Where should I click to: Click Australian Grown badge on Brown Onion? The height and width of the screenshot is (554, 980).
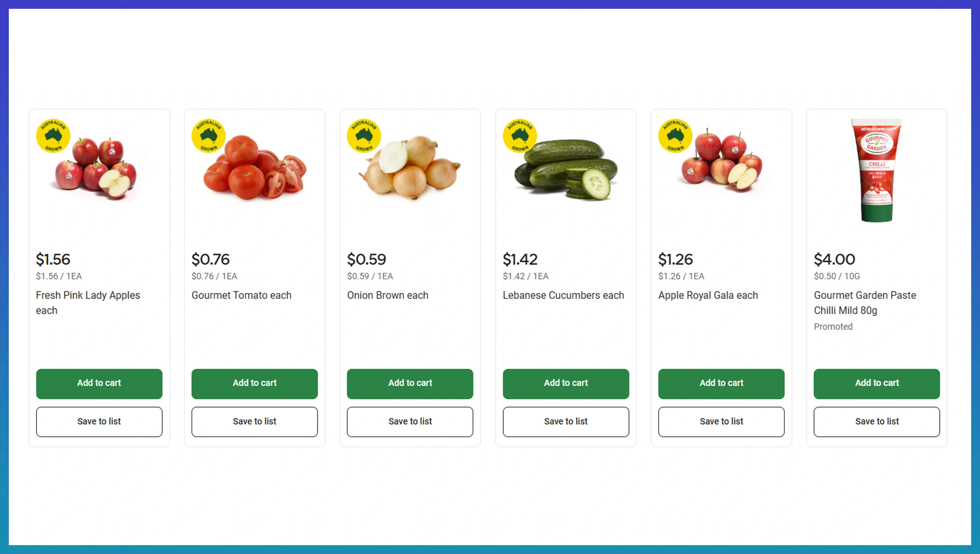[x=364, y=136]
